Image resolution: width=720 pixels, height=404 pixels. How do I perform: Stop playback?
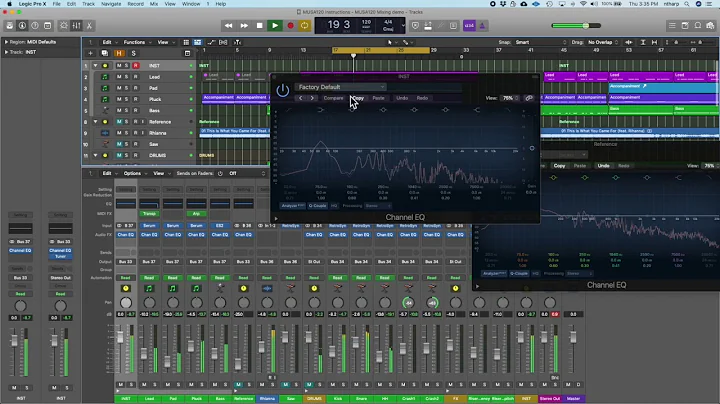[259, 26]
